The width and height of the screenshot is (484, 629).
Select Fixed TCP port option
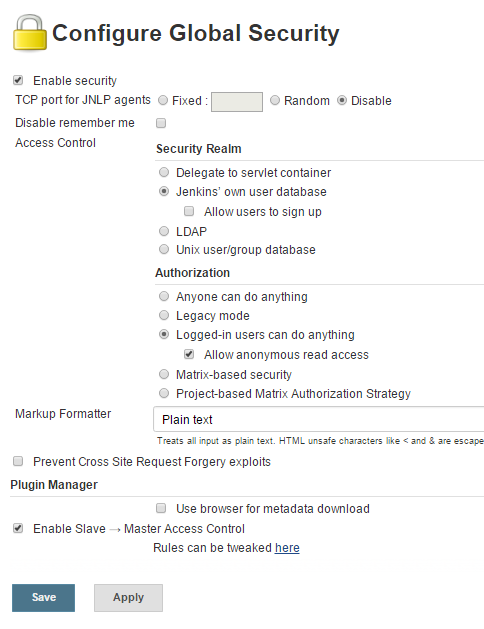[x=163, y=100]
